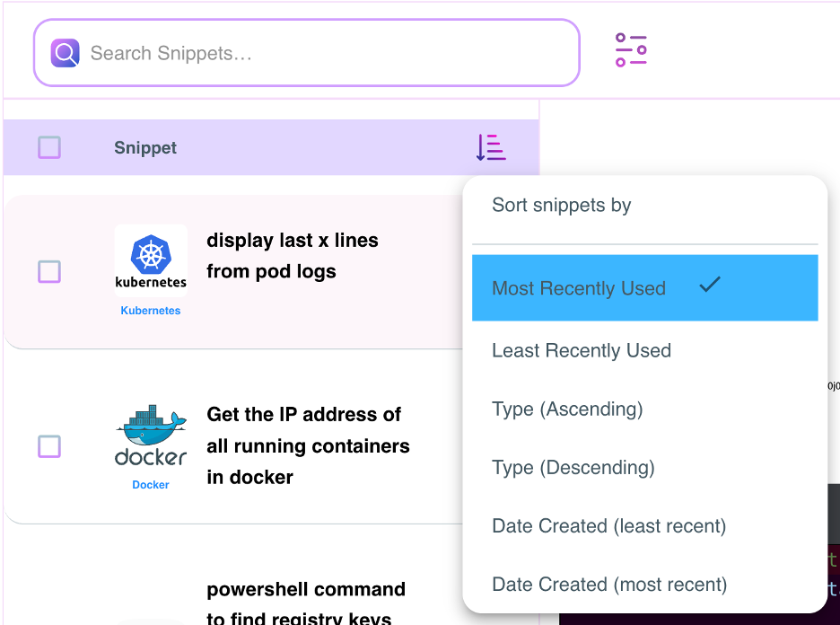Screen dimensions: 840x625
Task: Select Type (Descending) sorting
Action: click(573, 467)
